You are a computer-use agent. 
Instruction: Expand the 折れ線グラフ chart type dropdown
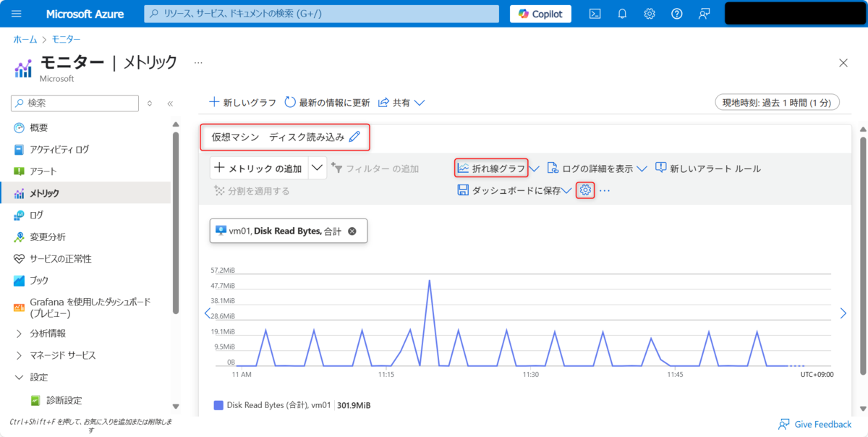tap(535, 169)
